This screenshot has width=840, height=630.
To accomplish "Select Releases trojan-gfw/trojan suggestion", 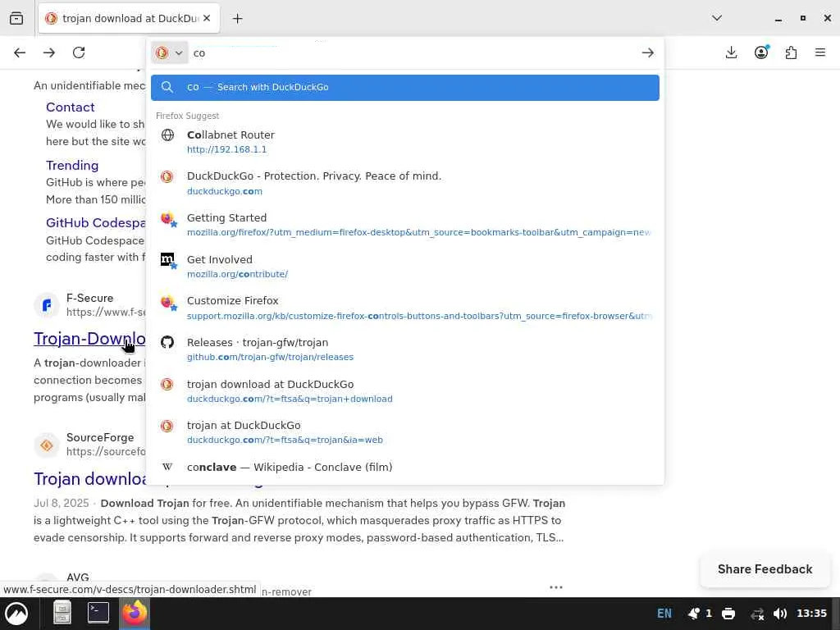I will click(x=405, y=349).
